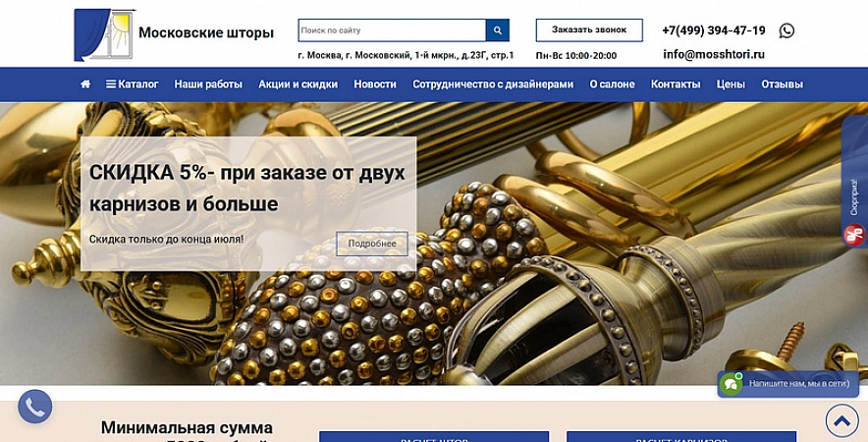This screenshot has height=442, width=868.
Task: Go to Новости section
Action: [375, 84]
